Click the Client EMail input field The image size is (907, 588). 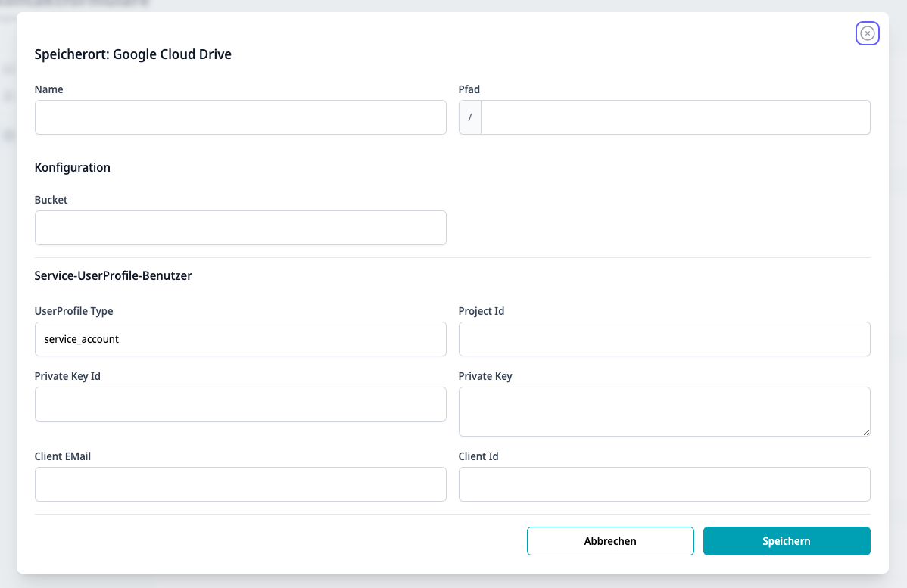pyautogui.click(x=241, y=484)
